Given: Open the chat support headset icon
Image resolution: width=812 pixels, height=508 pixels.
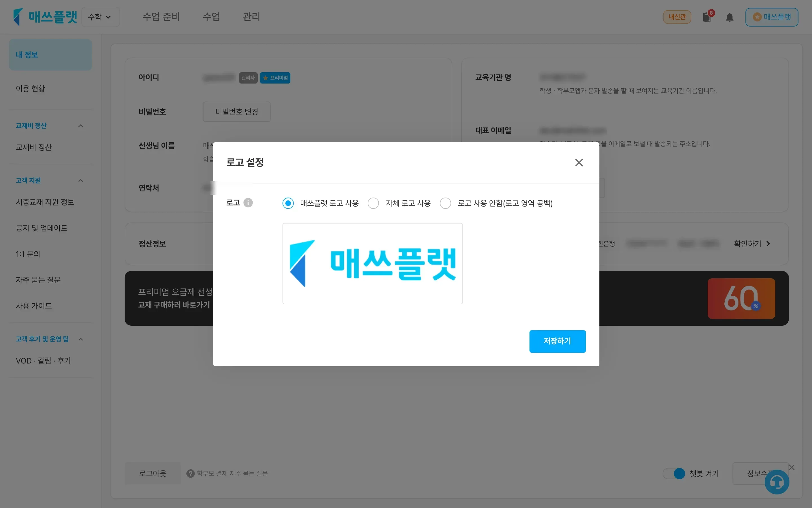Looking at the screenshot, I should pyautogui.click(x=777, y=482).
